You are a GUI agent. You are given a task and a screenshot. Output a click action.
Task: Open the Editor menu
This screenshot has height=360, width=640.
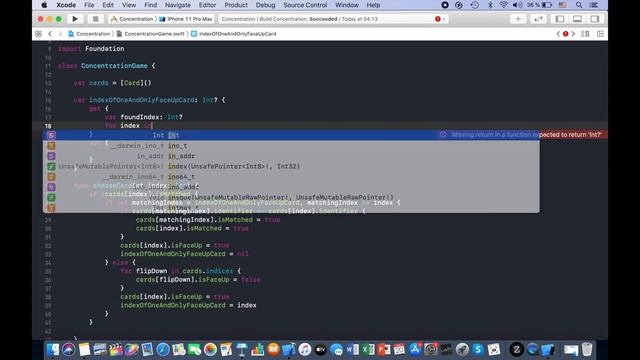pos(207,5)
